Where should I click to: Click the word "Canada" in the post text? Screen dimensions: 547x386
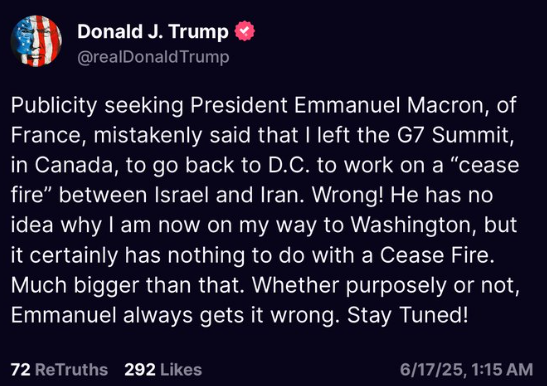(74, 165)
